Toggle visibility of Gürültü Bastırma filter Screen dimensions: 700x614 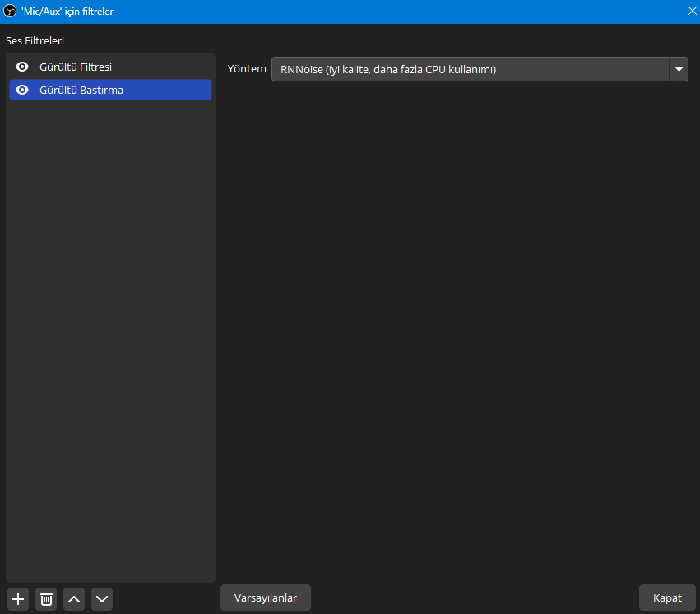point(22,91)
